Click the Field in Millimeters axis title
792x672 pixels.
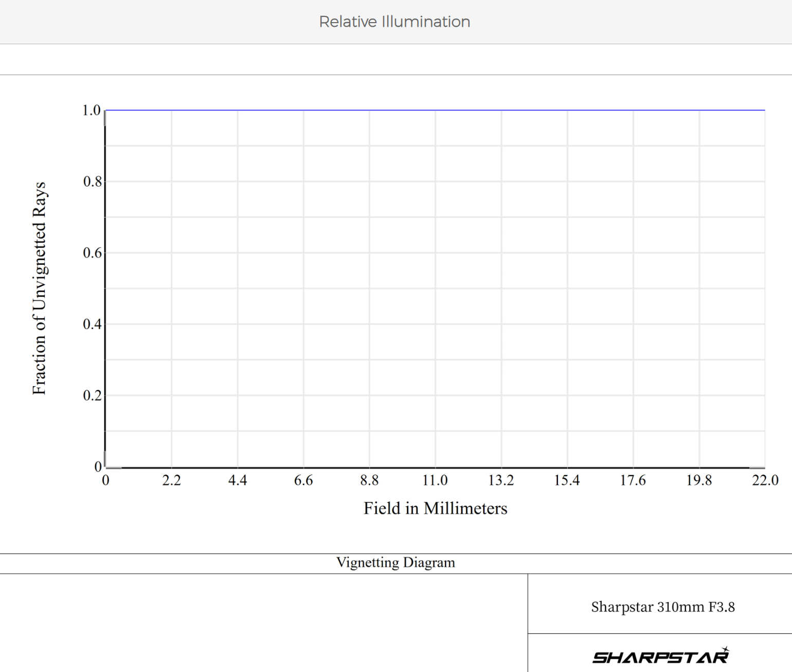click(x=435, y=508)
